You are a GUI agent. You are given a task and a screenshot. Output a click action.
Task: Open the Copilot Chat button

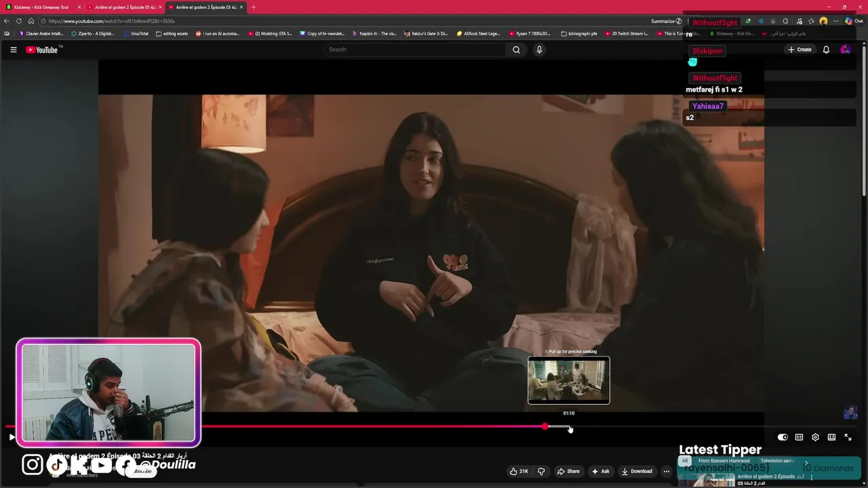pos(853,21)
